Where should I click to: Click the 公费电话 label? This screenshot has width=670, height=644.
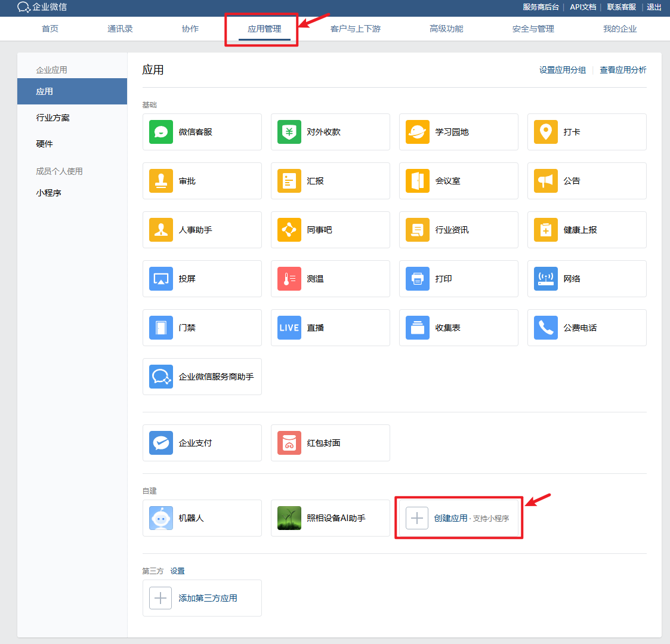pyautogui.click(x=580, y=327)
